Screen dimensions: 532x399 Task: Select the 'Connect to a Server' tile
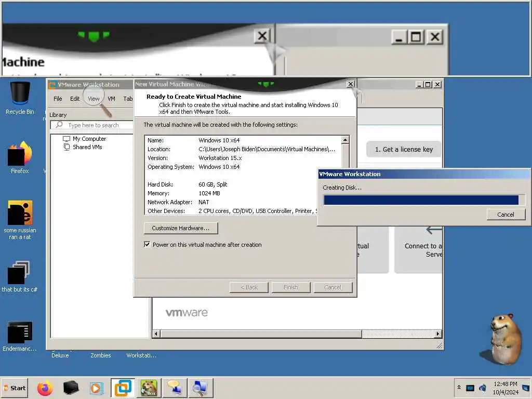point(418,250)
